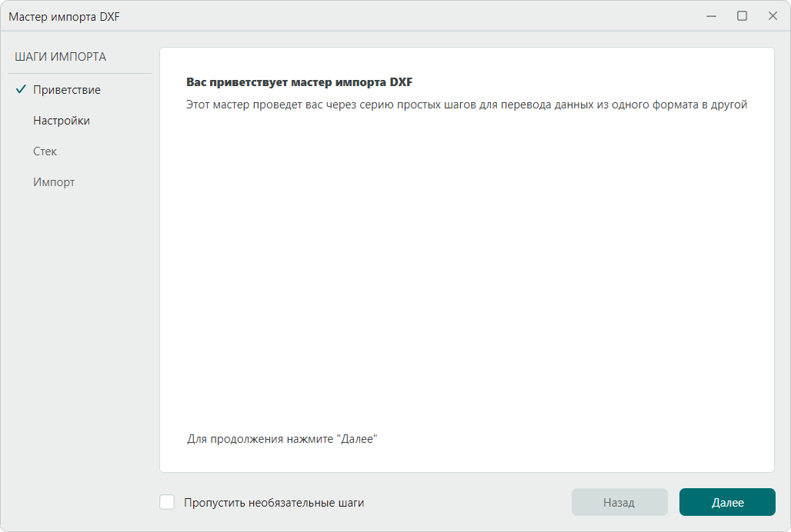Click the Назад button
This screenshot has width=791, height=532.
click(619, 502)
